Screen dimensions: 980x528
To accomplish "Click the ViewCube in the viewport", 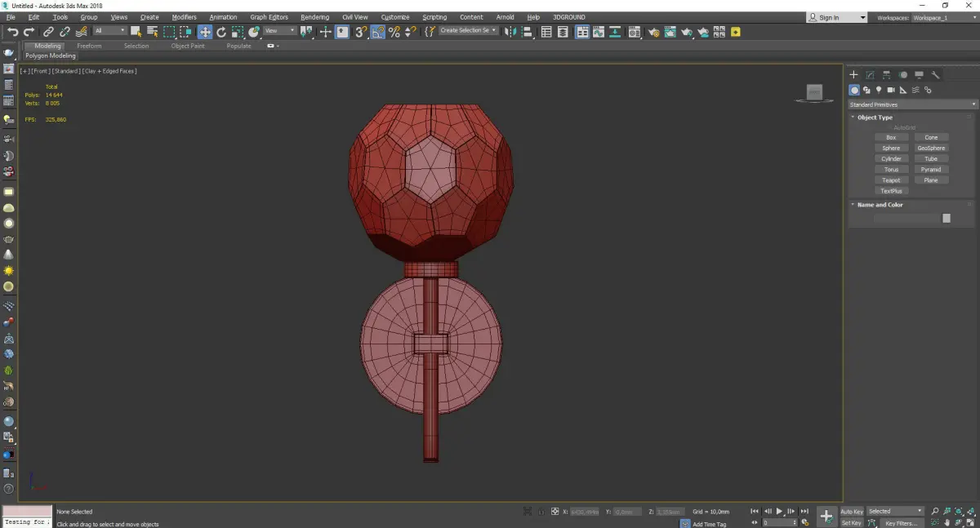I will click(x=813, y=93).
